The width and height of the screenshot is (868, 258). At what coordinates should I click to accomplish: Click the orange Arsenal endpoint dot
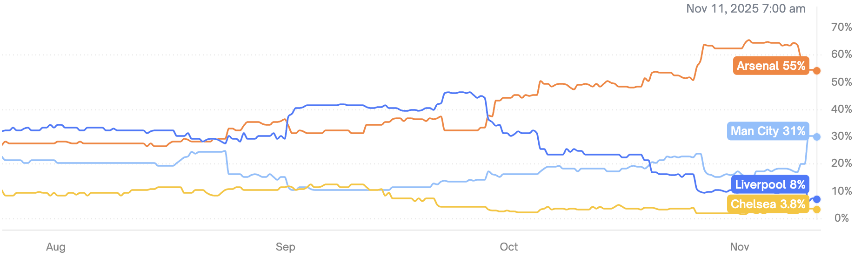coord(817,71)
